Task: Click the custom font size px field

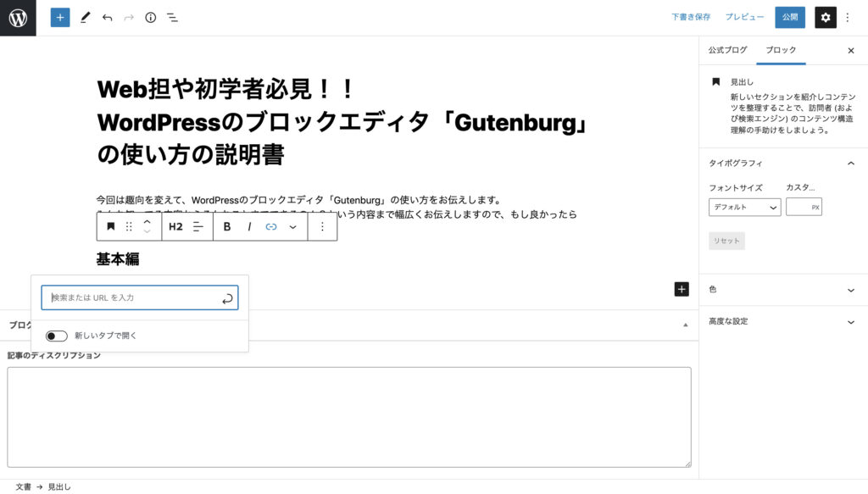Action: (804, 207)
